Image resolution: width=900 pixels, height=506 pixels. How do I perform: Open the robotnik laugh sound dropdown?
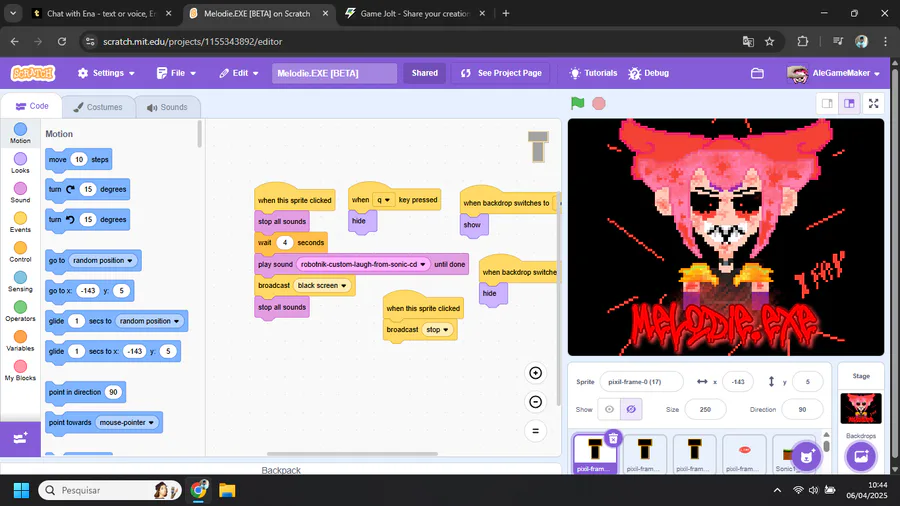click(363, 264)
